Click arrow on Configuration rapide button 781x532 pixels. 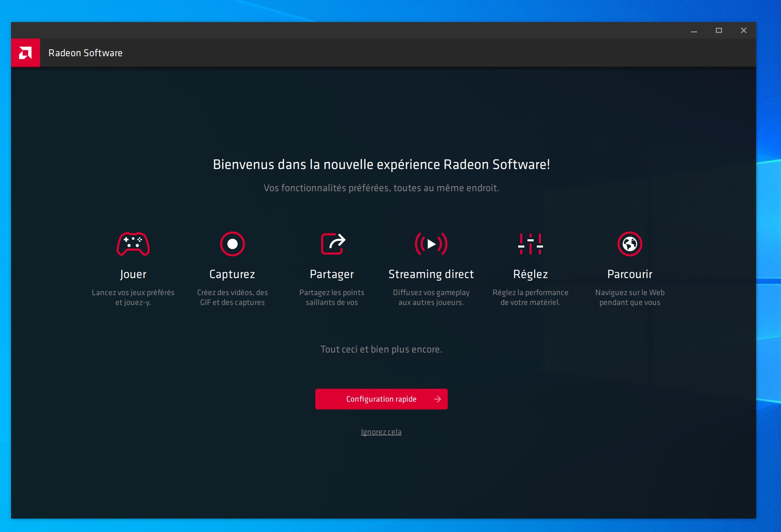pyautogui.click(x=437, y=399)
